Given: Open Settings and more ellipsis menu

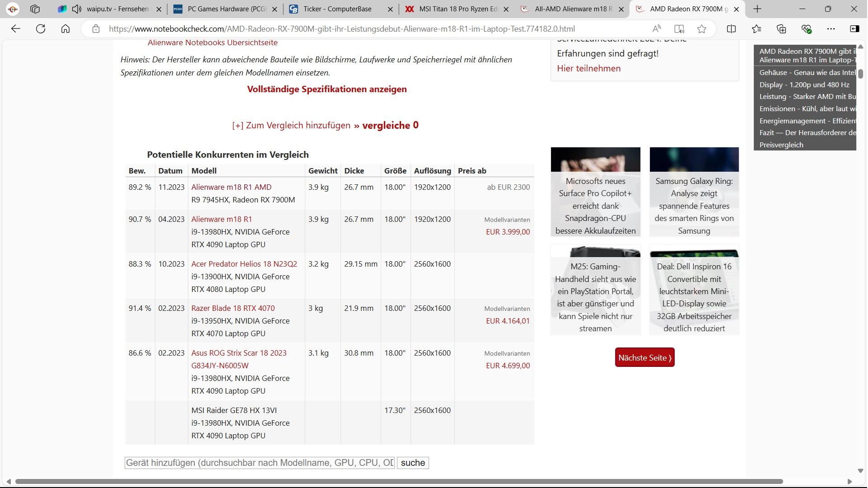Looking at the screenshot, I should click(831, 29).
